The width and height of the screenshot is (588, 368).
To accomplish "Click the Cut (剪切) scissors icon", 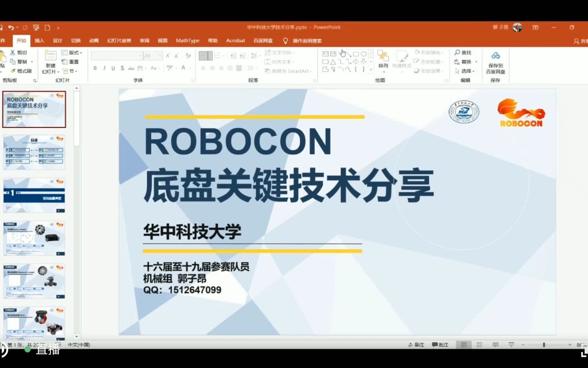I will coord(13,52).
